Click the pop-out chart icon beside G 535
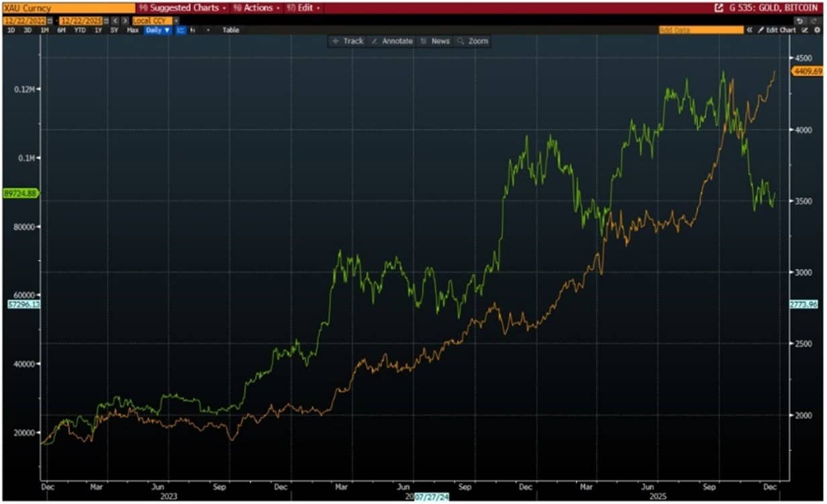 (x=719, y=8)
